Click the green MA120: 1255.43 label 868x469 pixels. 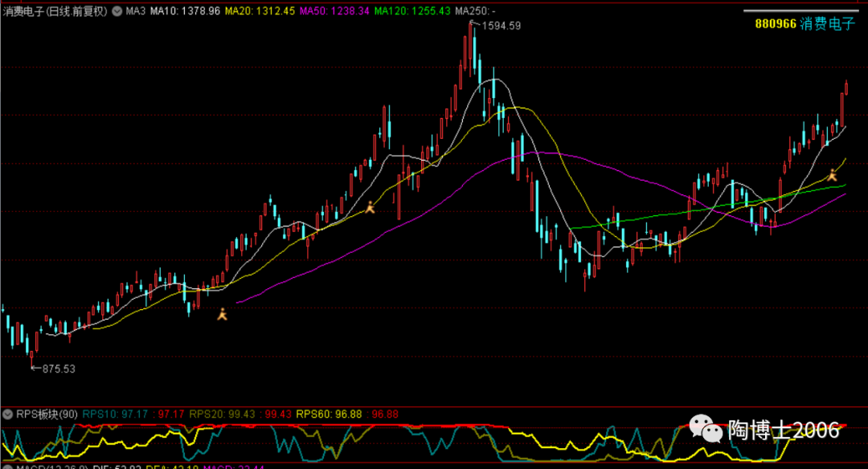tap(412, 11)
